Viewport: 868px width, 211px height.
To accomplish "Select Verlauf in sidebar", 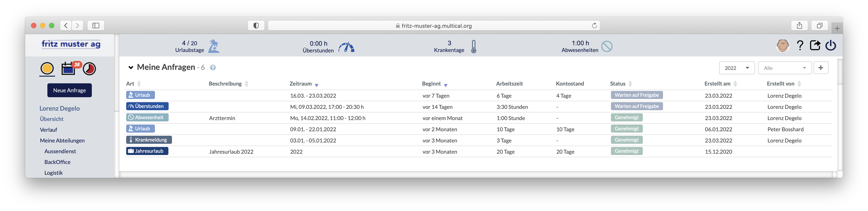I will [x=48, y=130].
